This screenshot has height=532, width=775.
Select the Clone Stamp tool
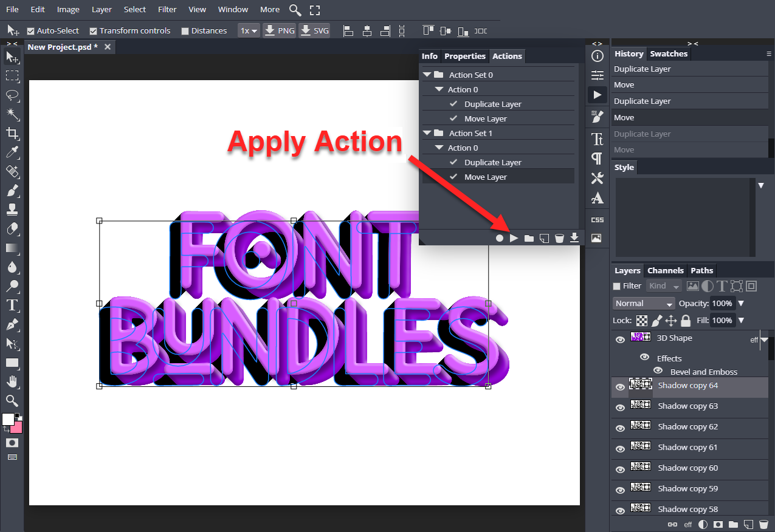(x=12, y=210)
